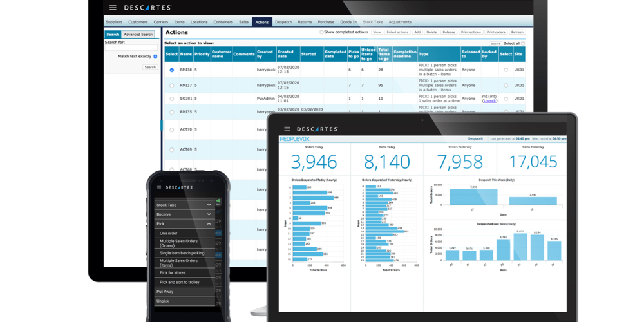
Task: Tick the Select all checkbox
Action: click(522, 44)
